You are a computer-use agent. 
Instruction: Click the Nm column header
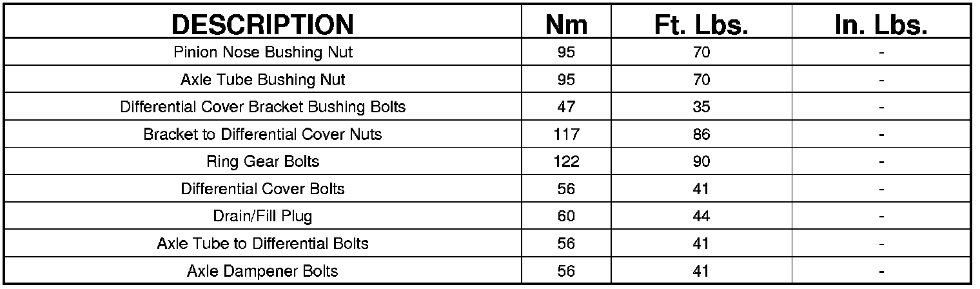click(x=567, y=25)
